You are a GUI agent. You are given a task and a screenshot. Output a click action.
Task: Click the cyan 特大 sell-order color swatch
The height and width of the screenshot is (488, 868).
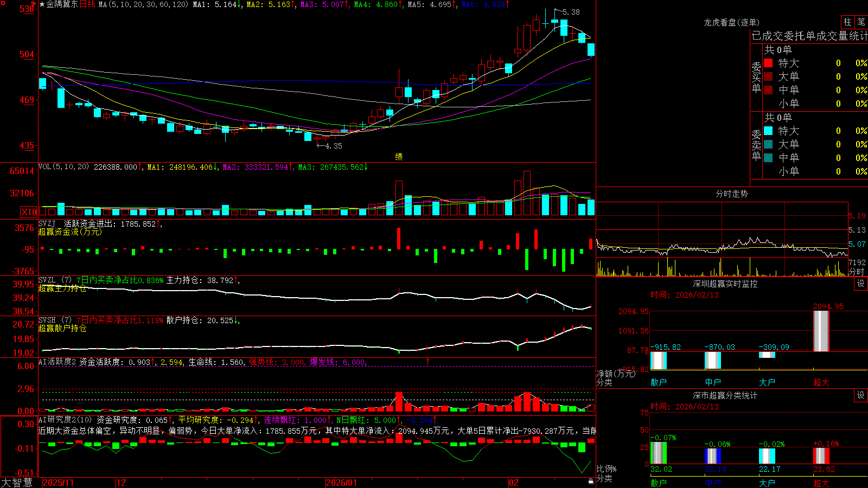pyautogui.click(x=768, y=131)
